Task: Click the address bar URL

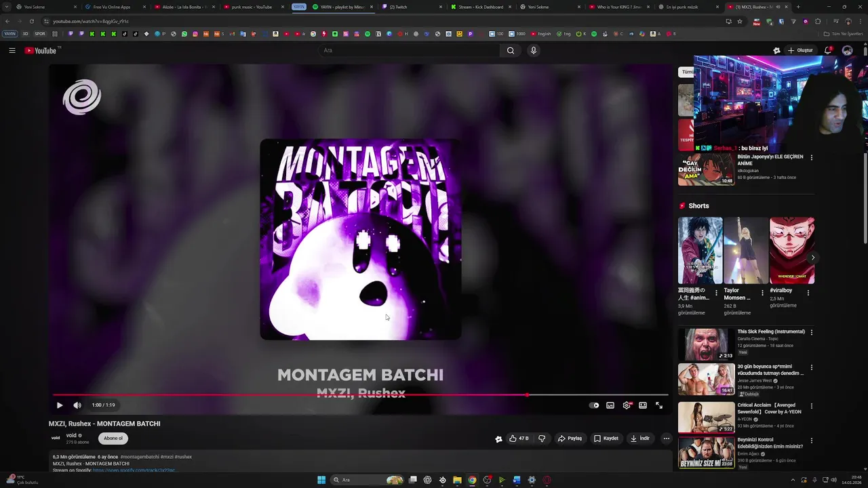Action: coord(91,21)
